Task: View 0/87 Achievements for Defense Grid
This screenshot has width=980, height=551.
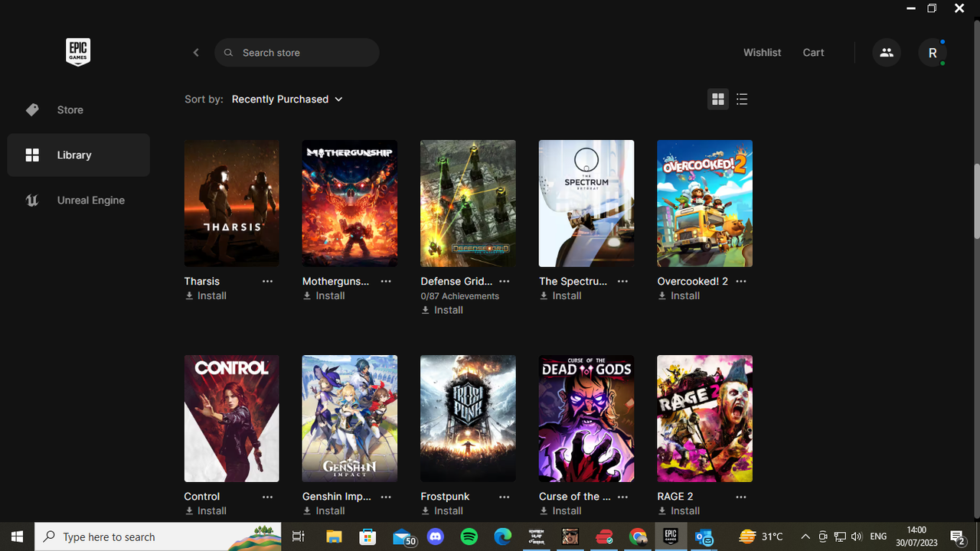Action: coord(459,296)
